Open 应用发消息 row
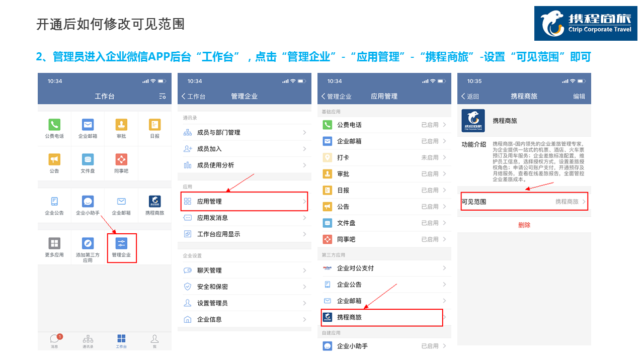Image resolution: width=644 pixels, height=362 pixels. 245,218
